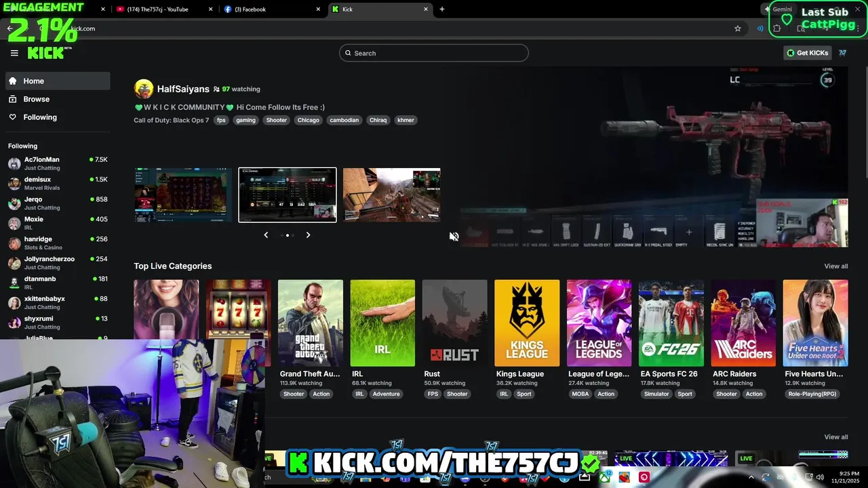Viewport: 868px width, 488px height.
Task: Click View all for Top Live Categories
Action: 835,266
